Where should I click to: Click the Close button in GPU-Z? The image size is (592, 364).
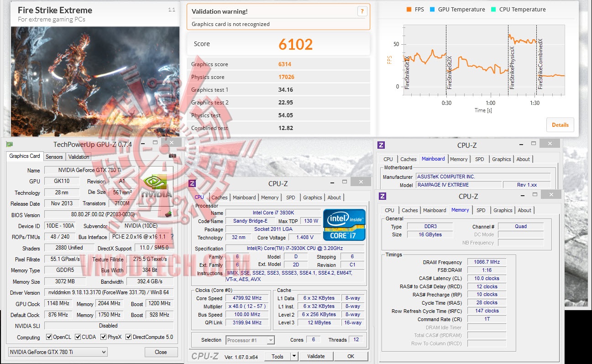coord(161,352)
